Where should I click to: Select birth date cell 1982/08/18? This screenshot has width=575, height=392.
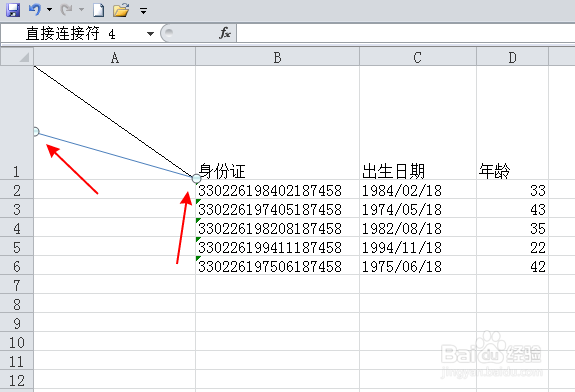pyautogui.click(x=418, y=227)
